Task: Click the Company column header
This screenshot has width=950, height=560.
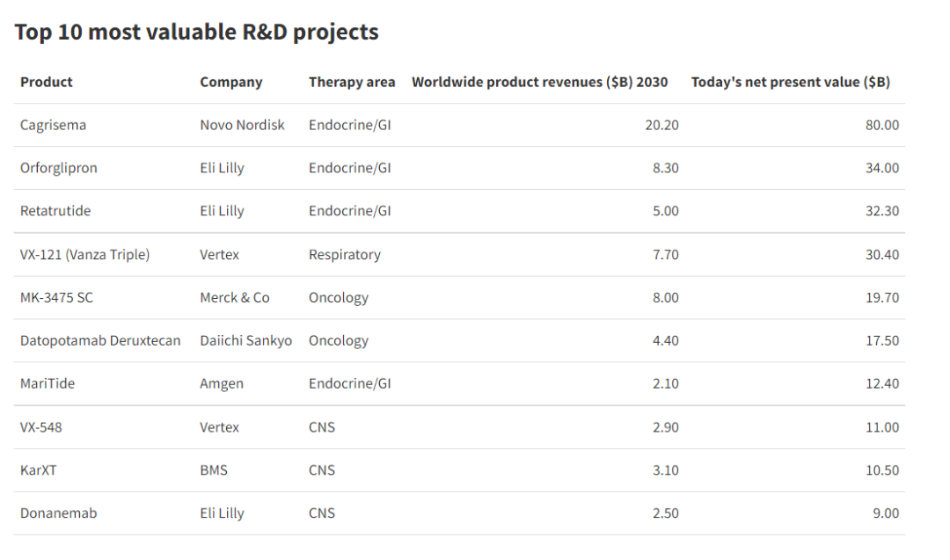Action: pyautogui.click(x=230, y=82)
